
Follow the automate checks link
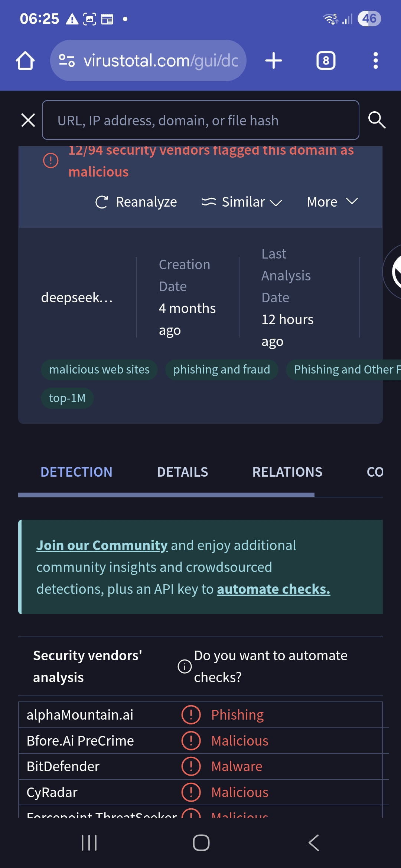(x=273, y=589)
